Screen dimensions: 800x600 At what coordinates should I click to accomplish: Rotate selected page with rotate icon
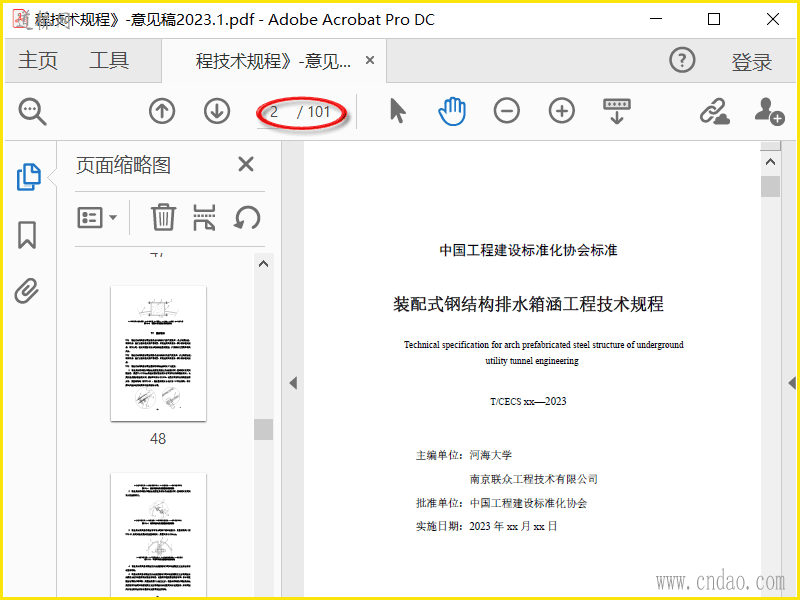point(247,218)
